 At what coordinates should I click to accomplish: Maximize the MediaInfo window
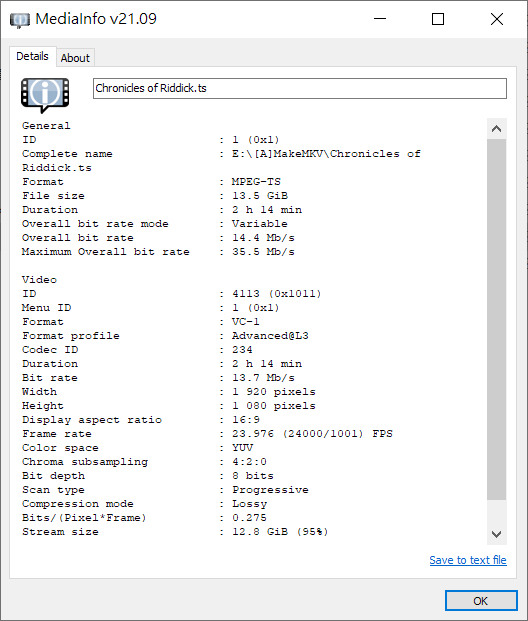pos(438,19)
